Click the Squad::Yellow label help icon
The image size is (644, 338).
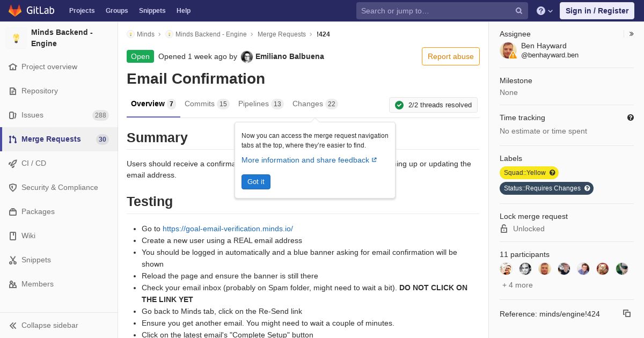pyautogui.click(x=552, y=173)
